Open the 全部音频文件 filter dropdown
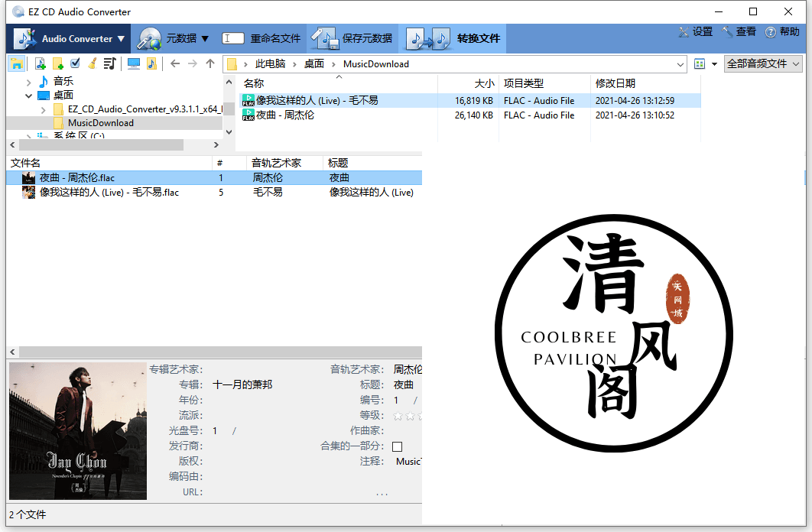The image size is (812, 532). [763, 63]
